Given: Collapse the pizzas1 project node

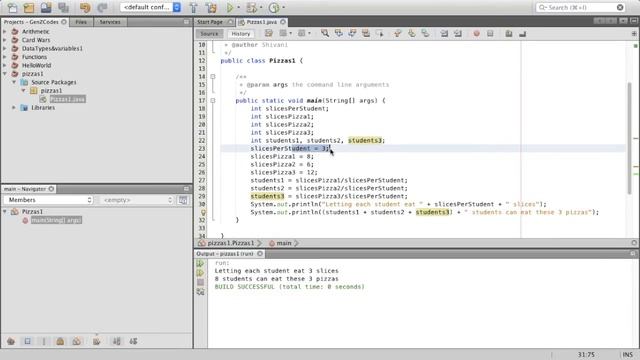Looking at the screenshot, I should 5,74.
